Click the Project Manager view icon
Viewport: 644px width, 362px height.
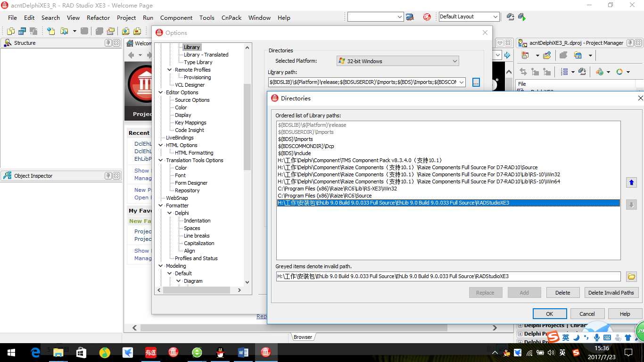click(x=578, y=56)
